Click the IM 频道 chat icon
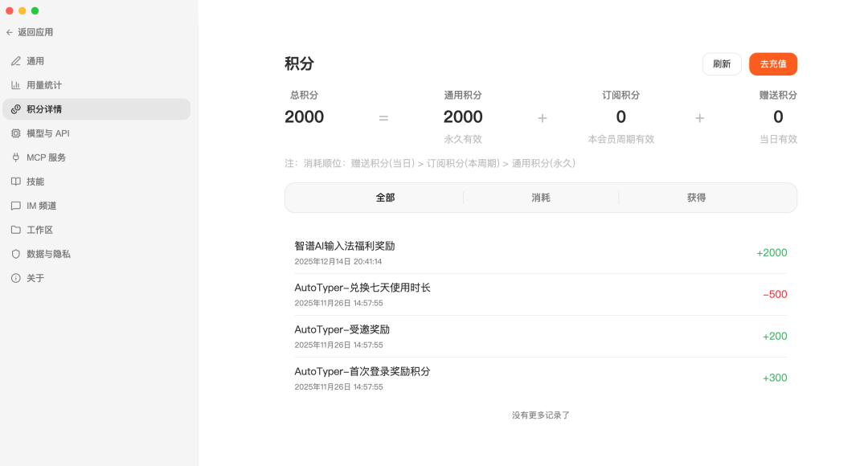The height and width of the screenshot is (466, 868). coord(18,205)
